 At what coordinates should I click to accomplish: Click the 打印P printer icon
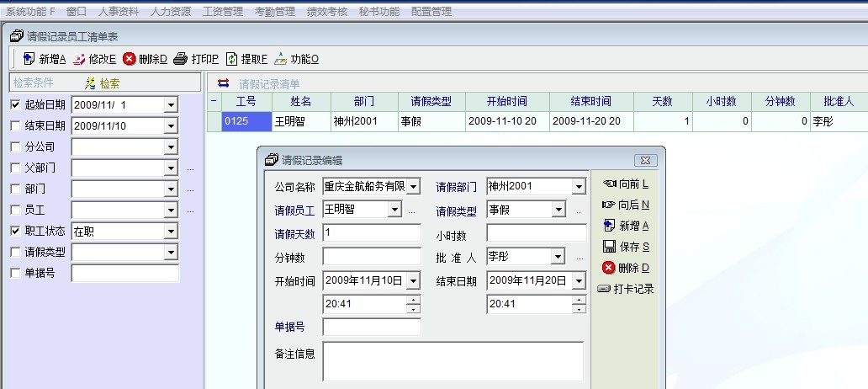[180, 59]
